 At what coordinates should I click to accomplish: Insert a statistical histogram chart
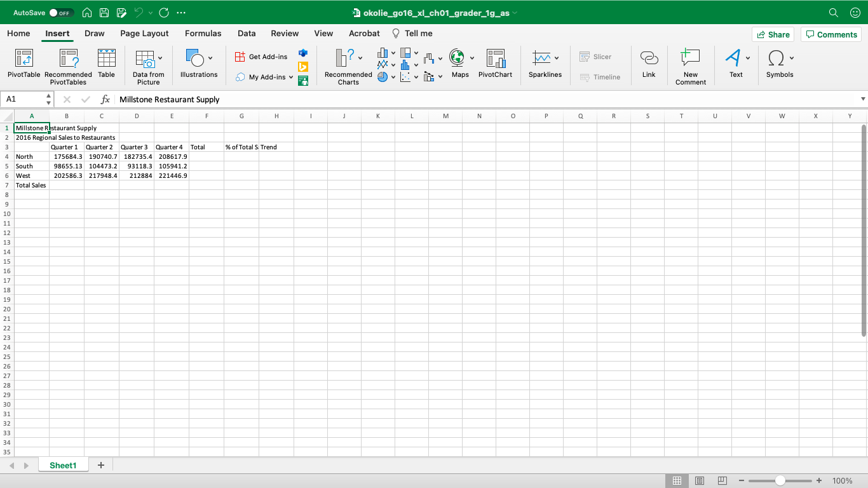coord(405,65)
